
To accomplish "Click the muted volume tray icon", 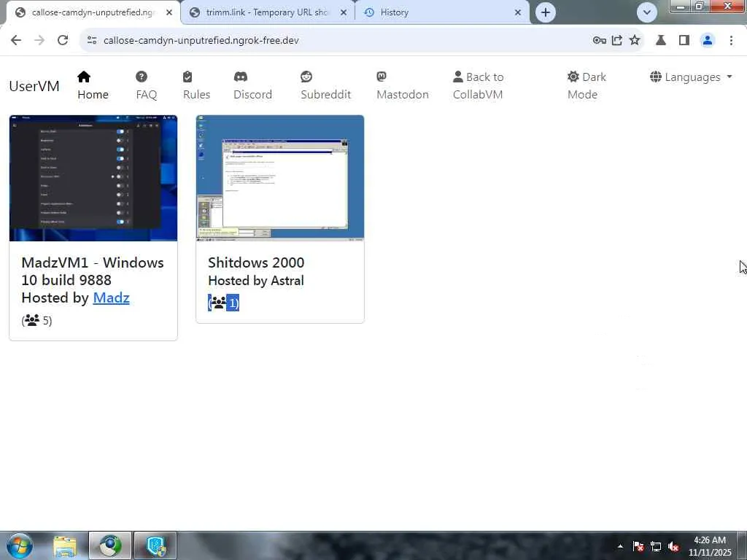I will coord(673,546).
